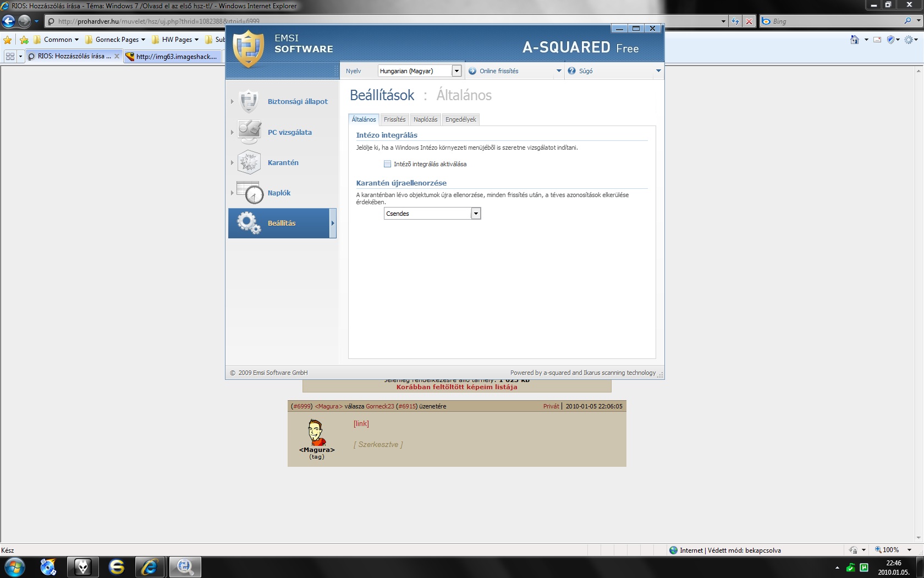Open Quick Tabs grid icon
The height and width of the screenshot is (578, 924).
click(x=10, y=56)
